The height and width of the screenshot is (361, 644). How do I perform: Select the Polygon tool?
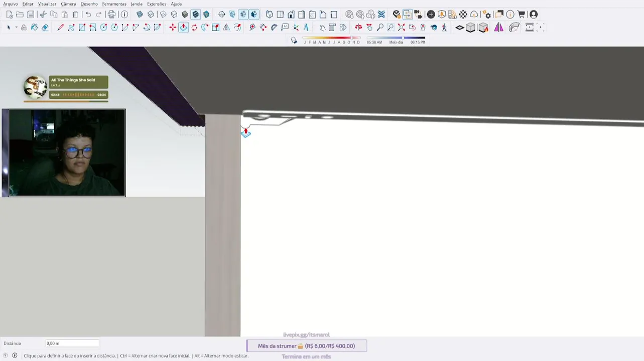tap(114, 28)
